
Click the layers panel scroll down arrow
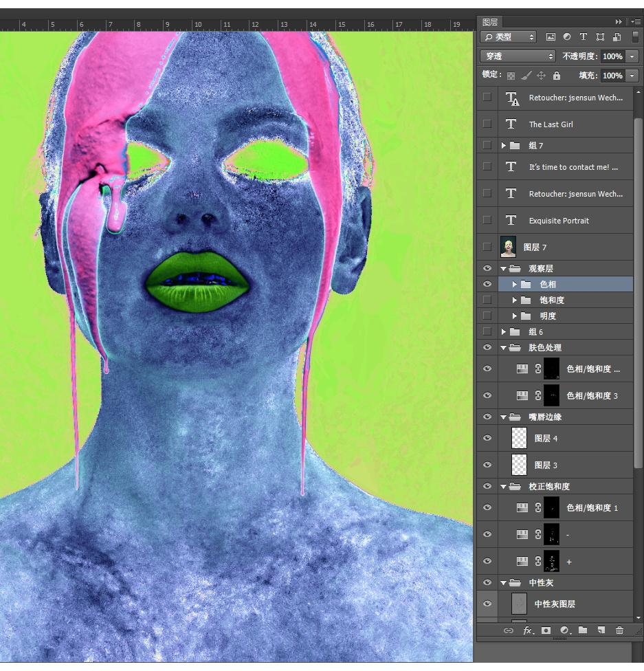[639, 618]
